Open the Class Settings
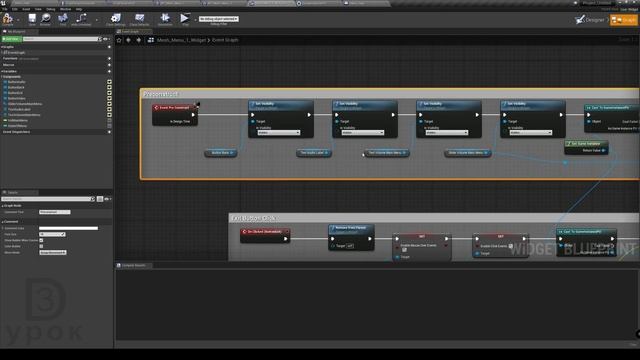640x360 pixels. (x=116, y=19)
